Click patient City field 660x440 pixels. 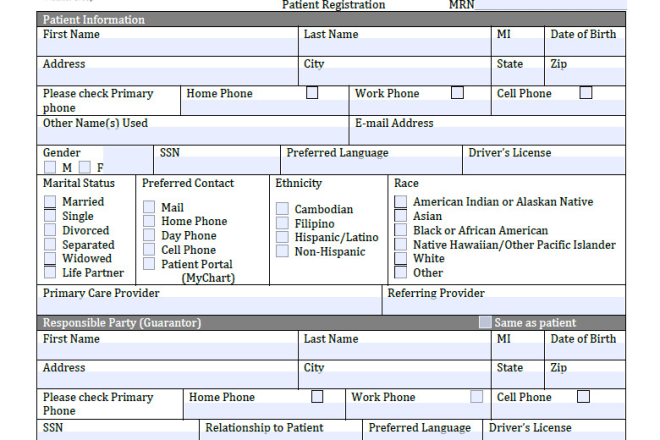[395, 77]
